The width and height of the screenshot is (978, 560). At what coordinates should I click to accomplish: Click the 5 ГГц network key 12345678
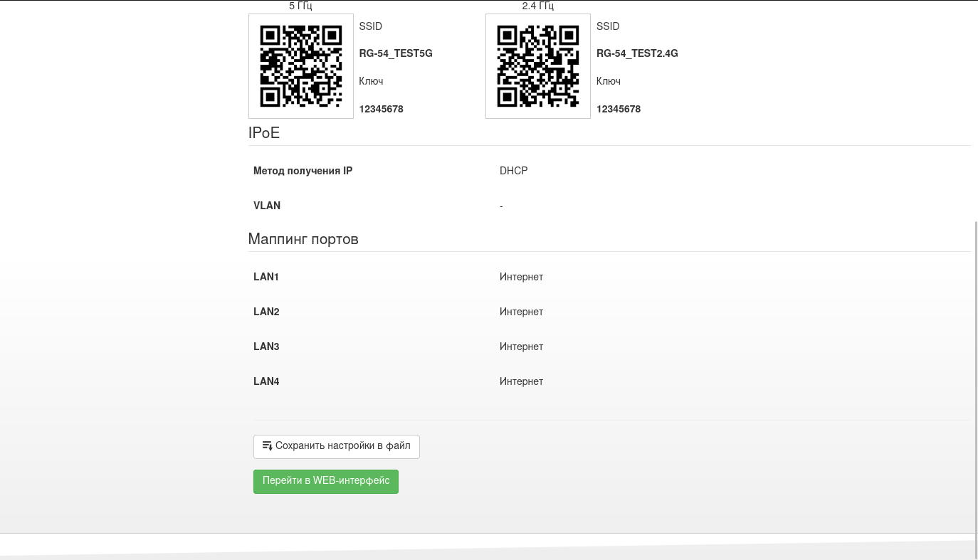381,109
